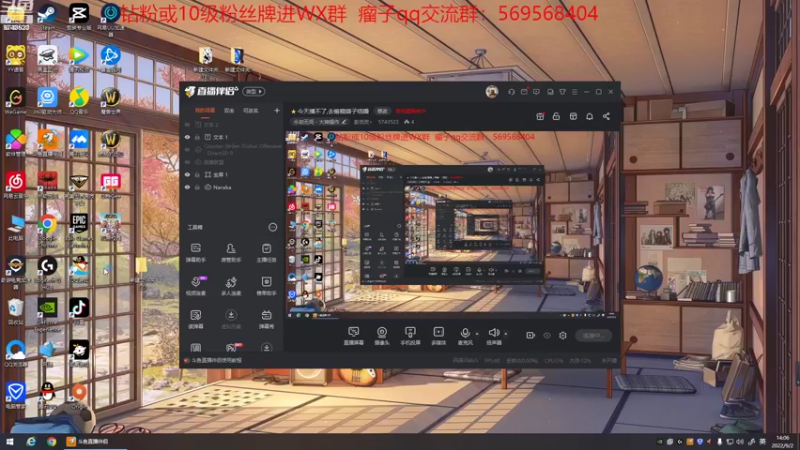Image resolution: width=800 pixels, height=450 pixels.
Task: Start 视频连麦 from the toolbox
Action: coord(196,286)
